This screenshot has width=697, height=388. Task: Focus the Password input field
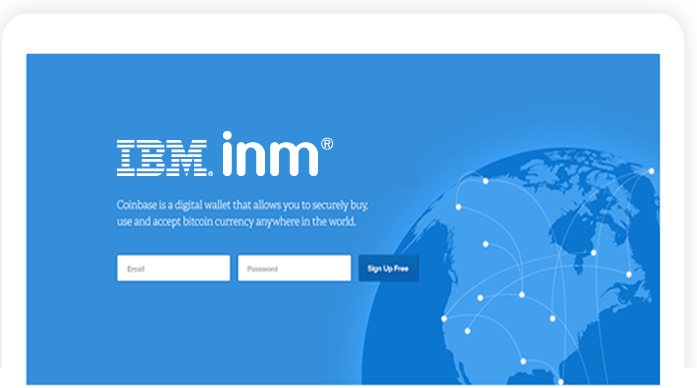coord(294,268)
